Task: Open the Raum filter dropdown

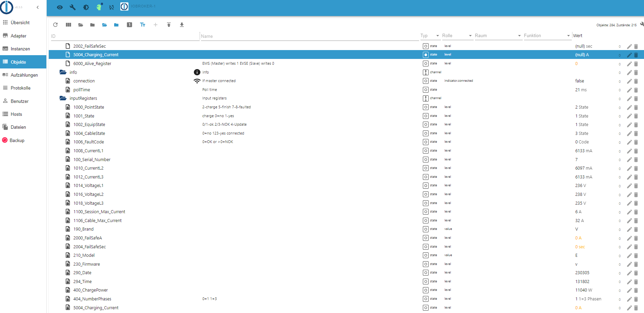Action: pos(498,36)
